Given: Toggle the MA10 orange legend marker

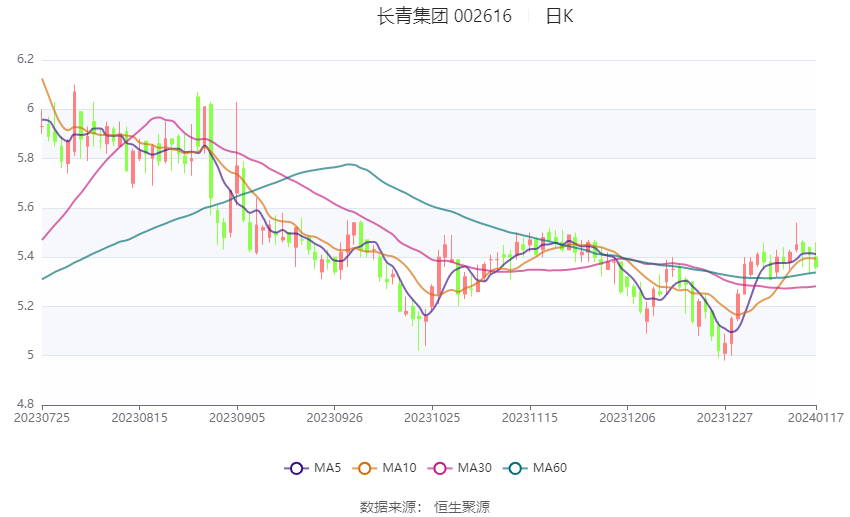Looking at the screenshot, I should [x=365, y=468].
